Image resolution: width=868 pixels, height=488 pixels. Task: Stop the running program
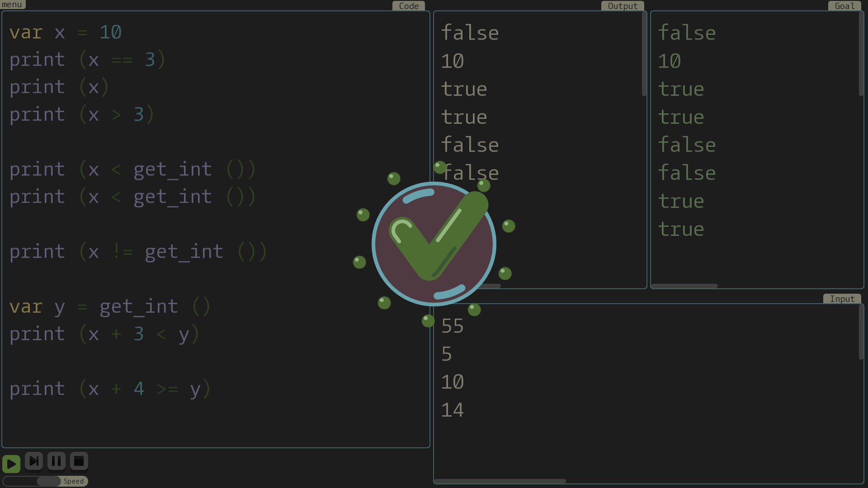pyautogui.click(x=79, y=461)
